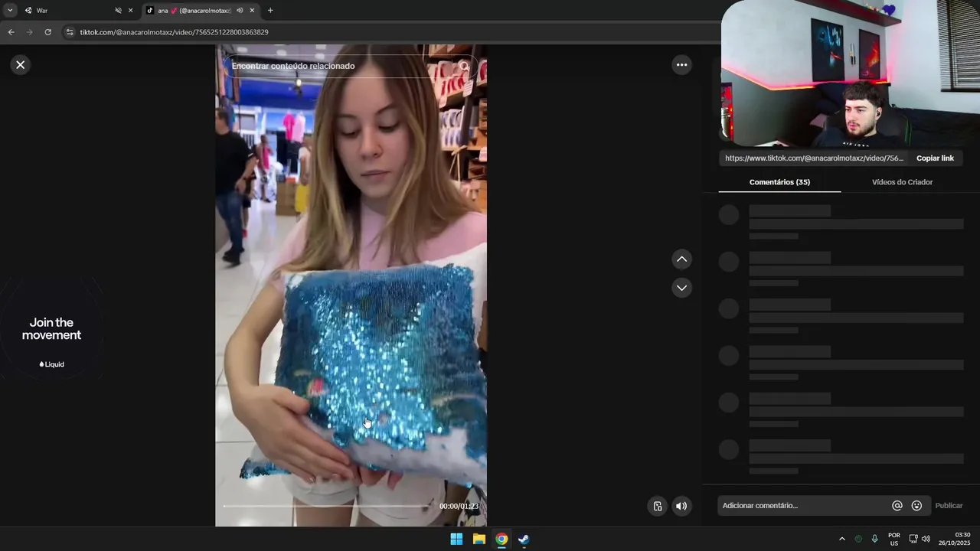Switch to the 'Comentários (35)' tab
This screenshot has height=551, width=980.
[779, 182]
